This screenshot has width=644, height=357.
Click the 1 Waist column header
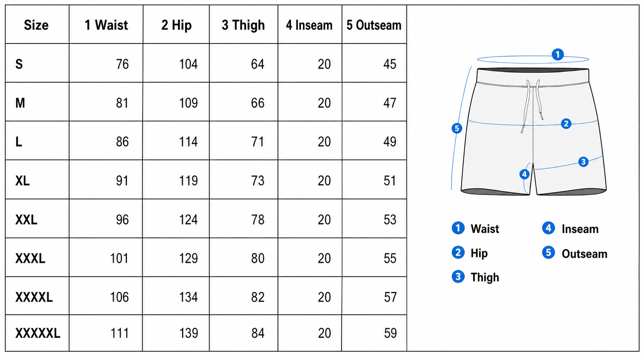(x=106, y=25)
